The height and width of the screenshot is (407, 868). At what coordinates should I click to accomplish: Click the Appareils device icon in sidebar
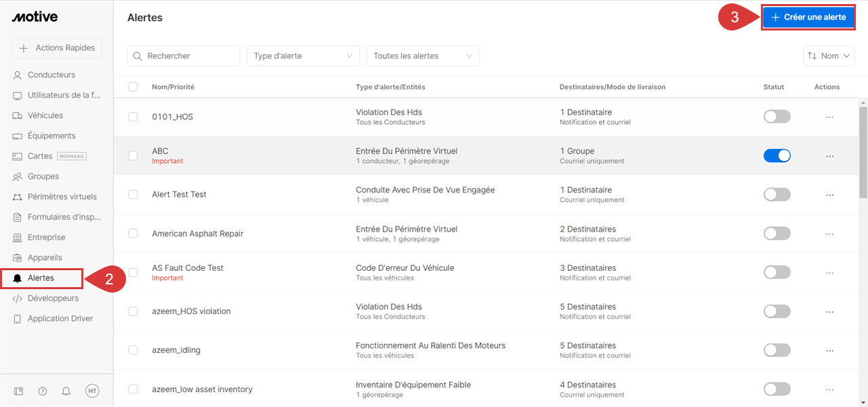click(18, 258)
